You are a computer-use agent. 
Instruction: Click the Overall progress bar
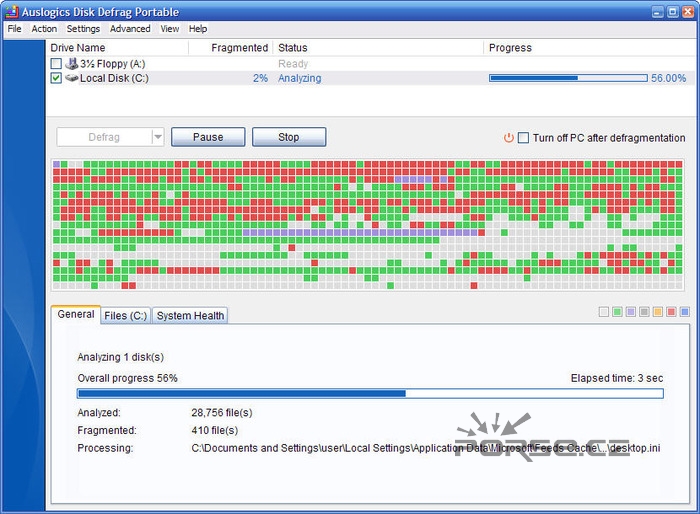370,393
